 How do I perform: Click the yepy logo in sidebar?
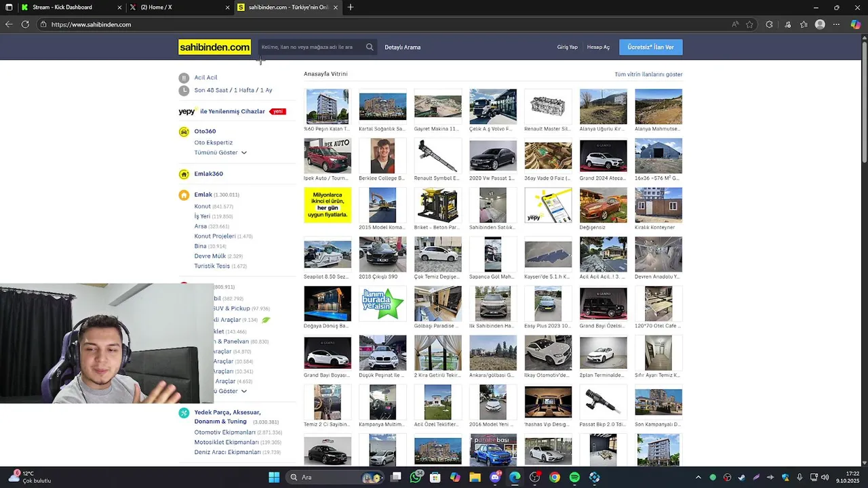pos(187,112)
